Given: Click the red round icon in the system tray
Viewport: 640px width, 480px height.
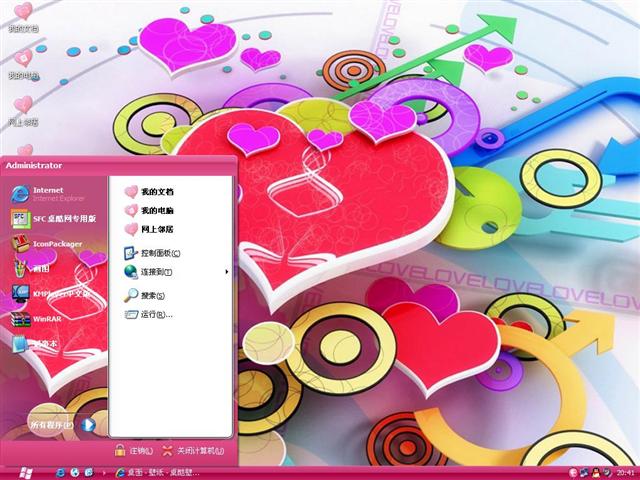Looking at the screenshot, I should click(573, 473).
